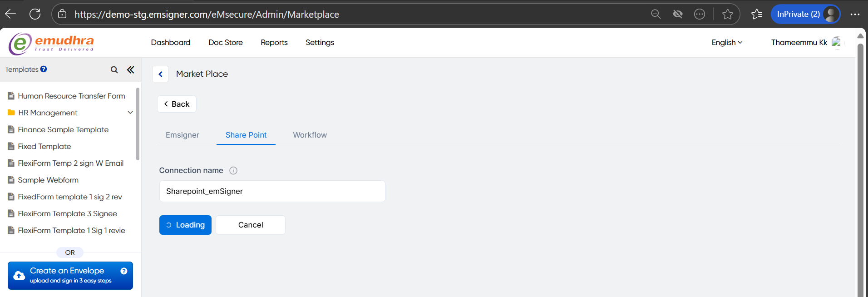The height and width of the screenshot is (297, 868).
Task: Click the Create an Envelope help icon
Action: click(x=124, y=271)
